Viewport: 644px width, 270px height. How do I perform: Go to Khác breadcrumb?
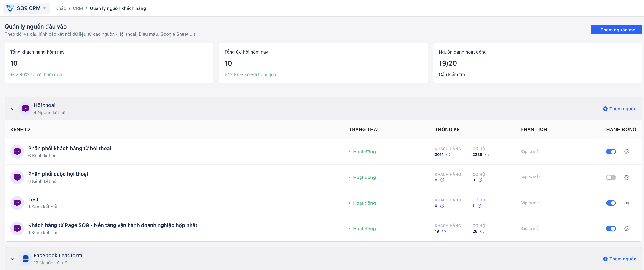click(61, 8)
